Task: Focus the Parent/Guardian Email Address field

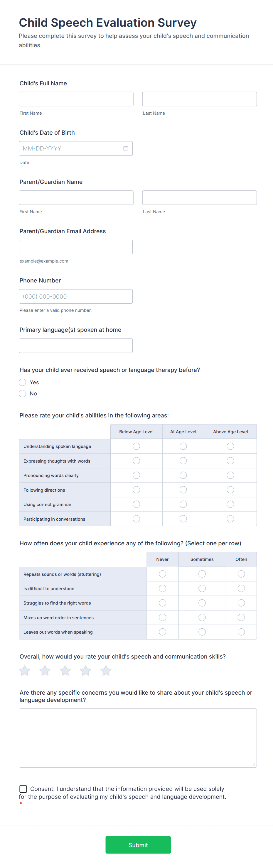Action: tap(75, 247)
